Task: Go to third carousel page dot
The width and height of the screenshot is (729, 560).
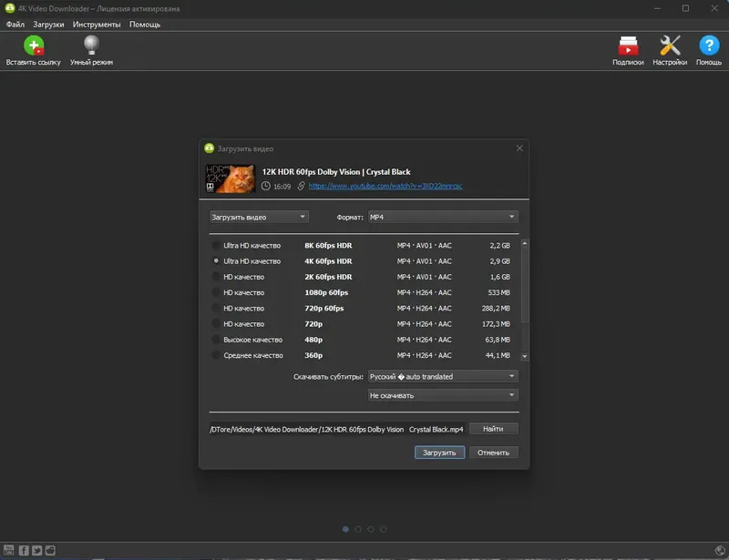Action: tap(371, 529)
